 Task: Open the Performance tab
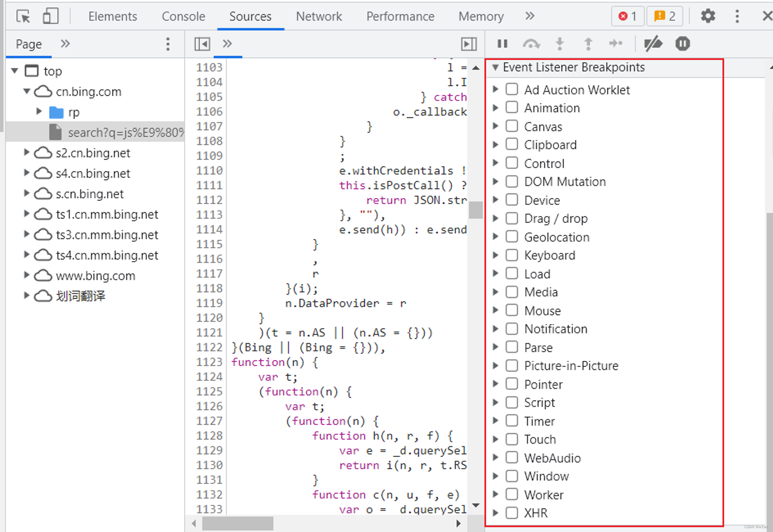click(400, 16)
